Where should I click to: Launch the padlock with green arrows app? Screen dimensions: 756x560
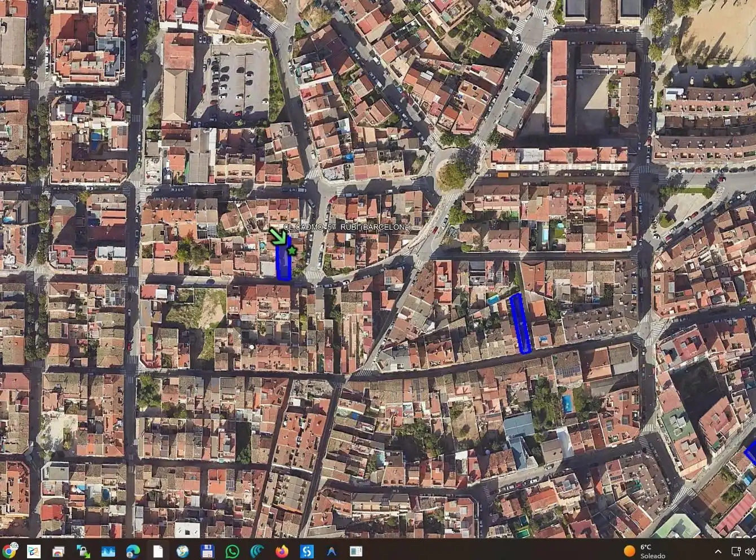83,551
